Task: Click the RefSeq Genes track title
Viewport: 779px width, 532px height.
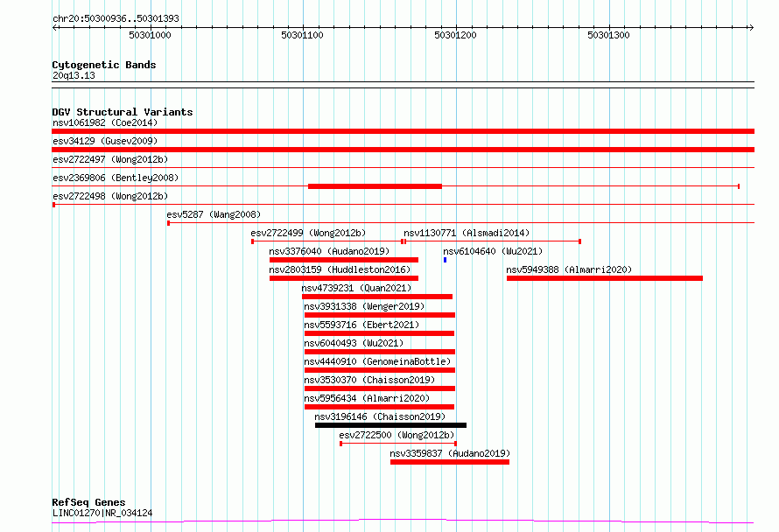Action: pos(88,502)
